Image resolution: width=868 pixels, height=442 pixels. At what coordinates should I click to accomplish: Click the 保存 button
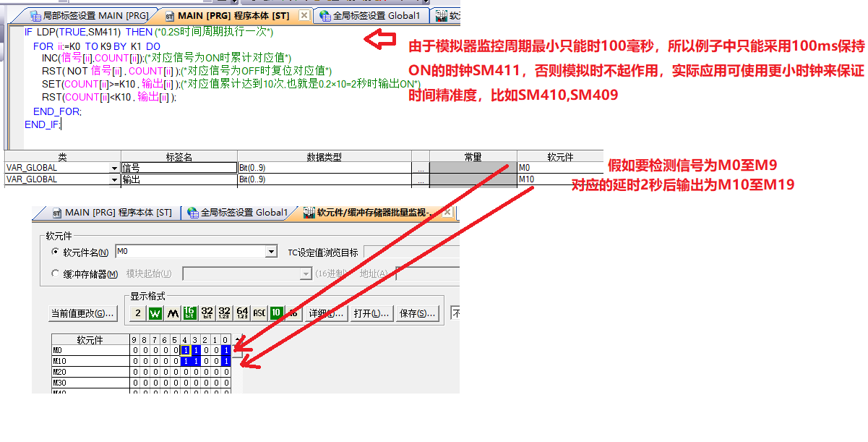417,313
